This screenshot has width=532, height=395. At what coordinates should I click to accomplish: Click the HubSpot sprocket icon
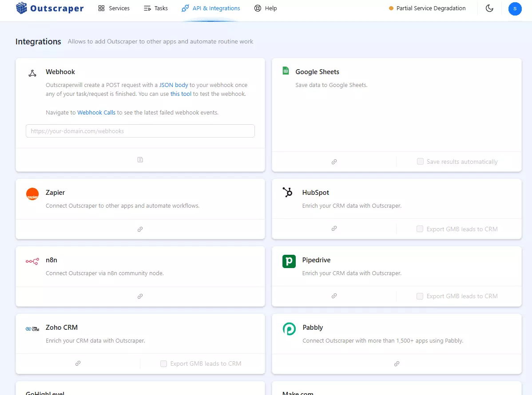coord(287,192)
